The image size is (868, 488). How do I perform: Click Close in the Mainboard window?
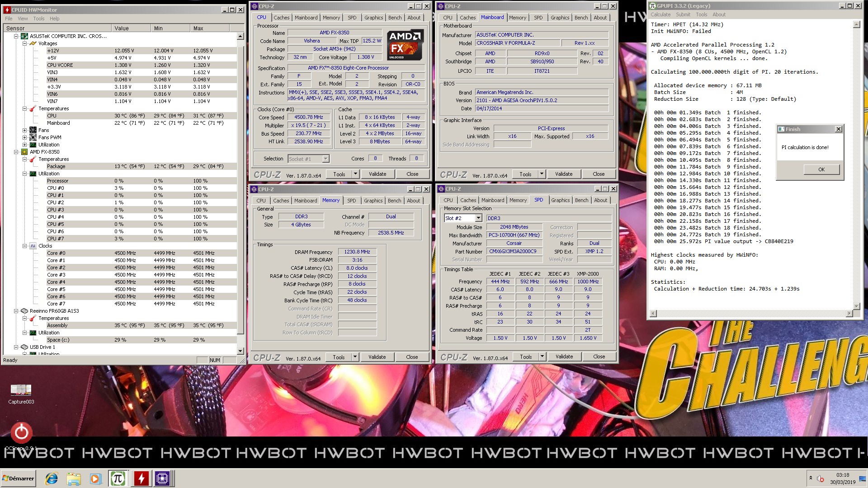tap(599, 174)
